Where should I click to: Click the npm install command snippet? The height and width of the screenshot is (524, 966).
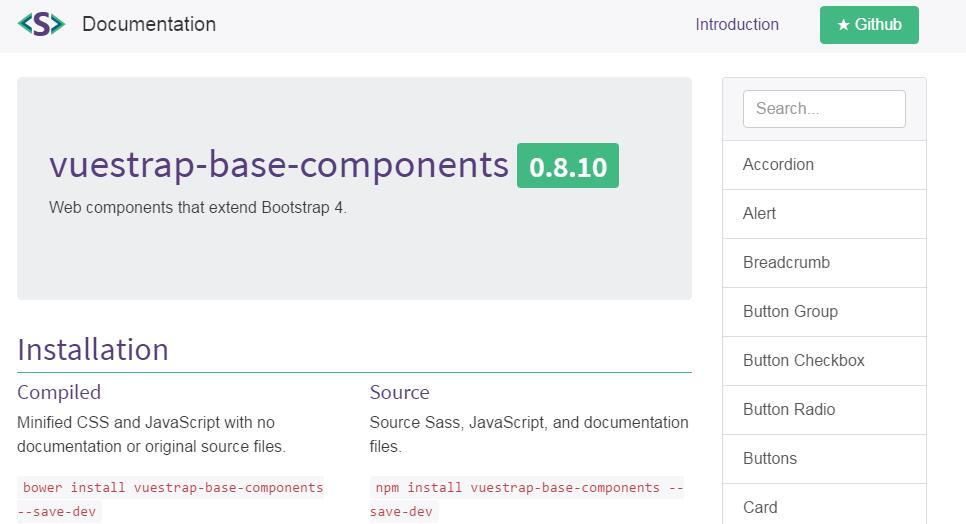point(528,488)
